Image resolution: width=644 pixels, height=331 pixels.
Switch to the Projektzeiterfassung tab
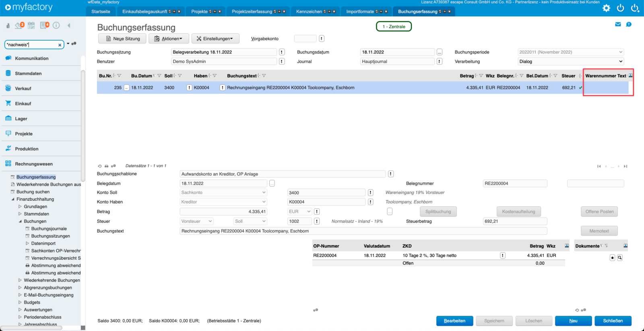coord(252,12)
